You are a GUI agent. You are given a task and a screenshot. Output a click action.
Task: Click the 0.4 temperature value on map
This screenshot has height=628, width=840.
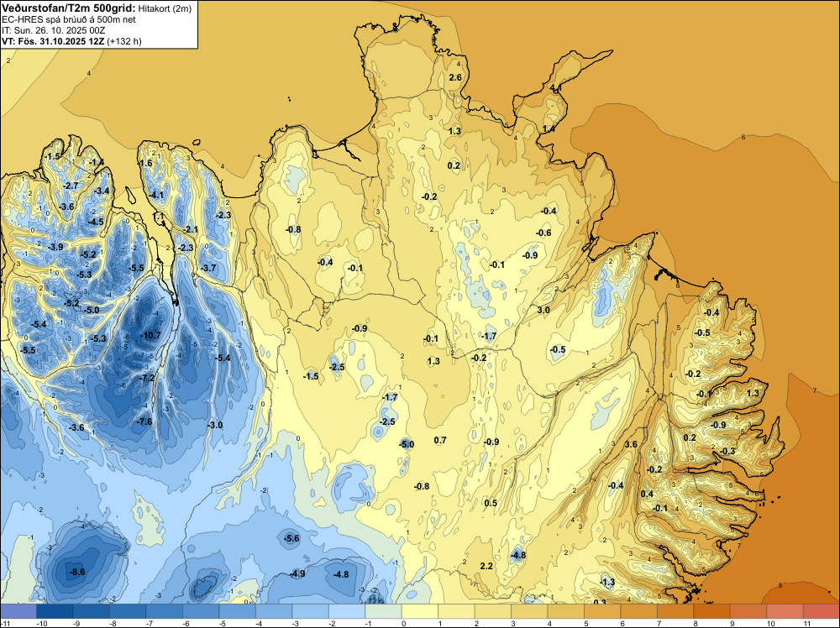point(647,494)
